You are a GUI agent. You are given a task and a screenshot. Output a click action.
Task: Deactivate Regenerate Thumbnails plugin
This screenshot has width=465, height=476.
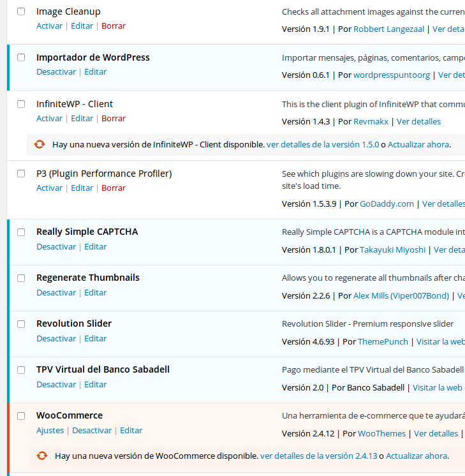(x=56, y=292)
